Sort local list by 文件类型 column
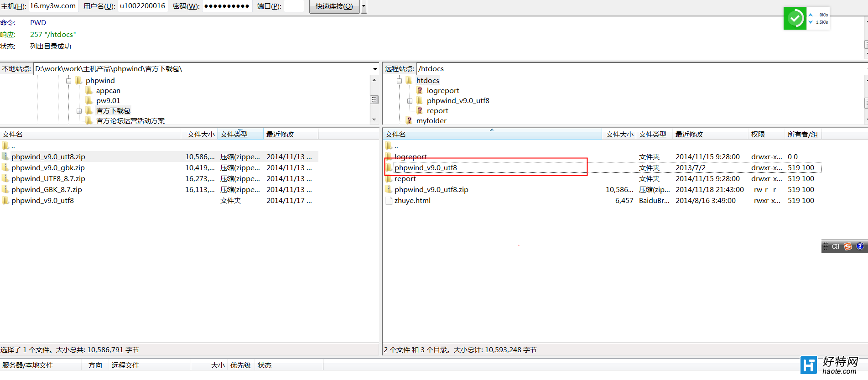 240,134
